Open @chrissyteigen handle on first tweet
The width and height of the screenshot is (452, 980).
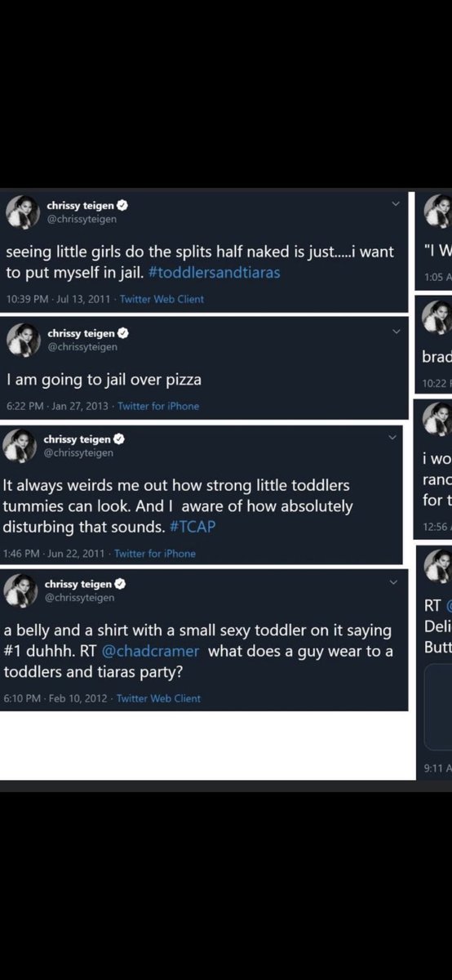point(82,220)
